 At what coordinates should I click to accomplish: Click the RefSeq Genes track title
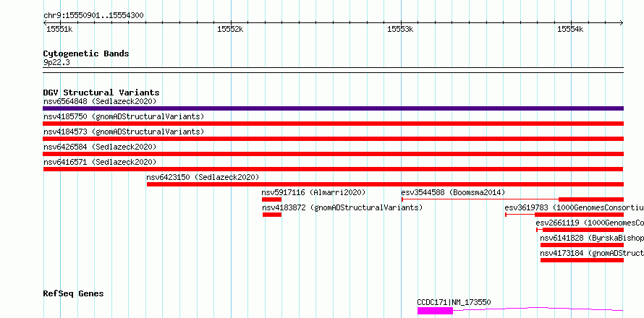point(73,294)
